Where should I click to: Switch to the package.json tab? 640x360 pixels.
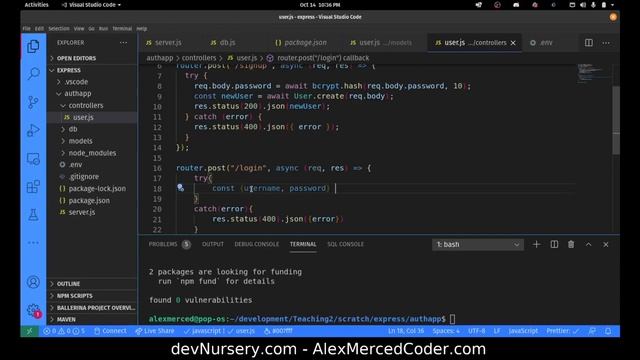(301, 42)
